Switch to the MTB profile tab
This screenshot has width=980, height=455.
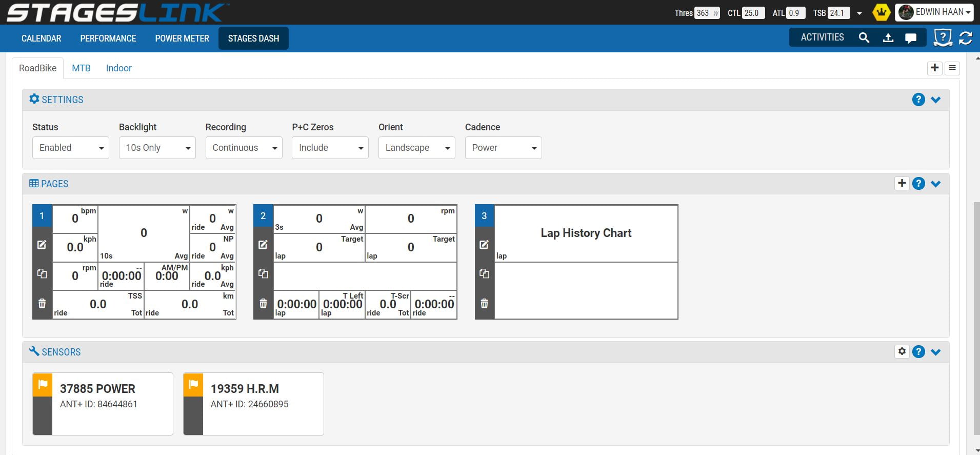pyautogui.click(x=81, y=68)
